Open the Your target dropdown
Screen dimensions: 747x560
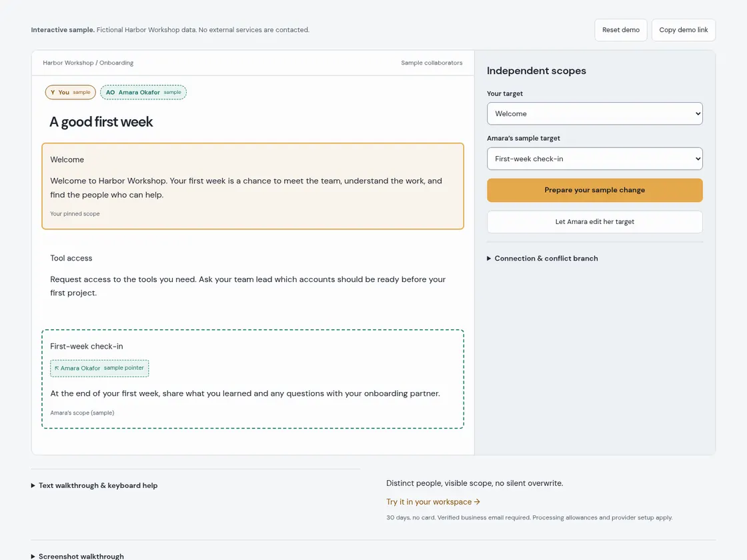pos(594,114)
